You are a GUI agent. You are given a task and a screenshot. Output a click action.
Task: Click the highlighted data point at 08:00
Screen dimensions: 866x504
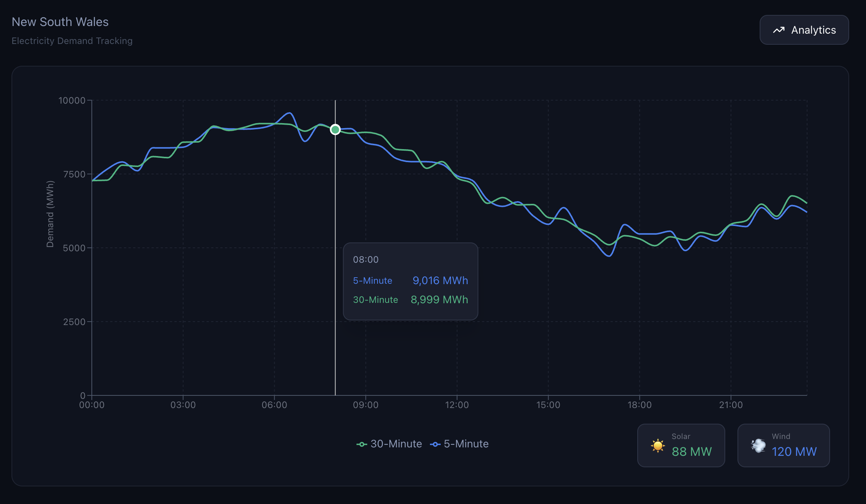335,130
